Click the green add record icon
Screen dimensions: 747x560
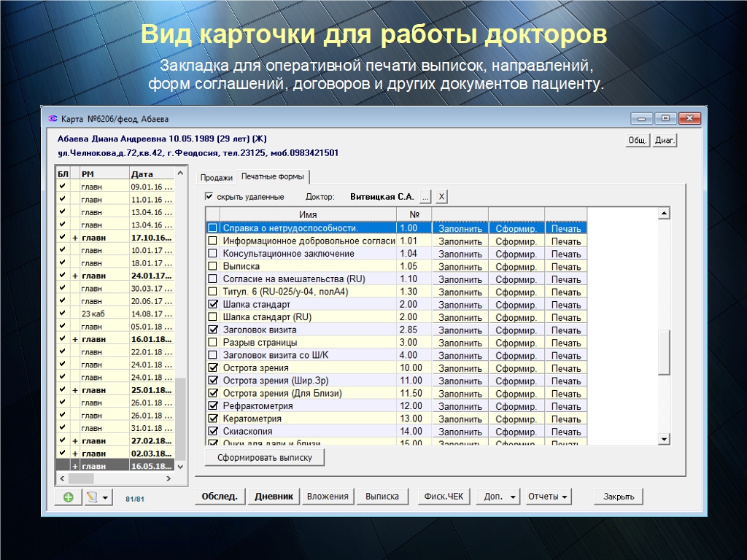click(69, 497)
